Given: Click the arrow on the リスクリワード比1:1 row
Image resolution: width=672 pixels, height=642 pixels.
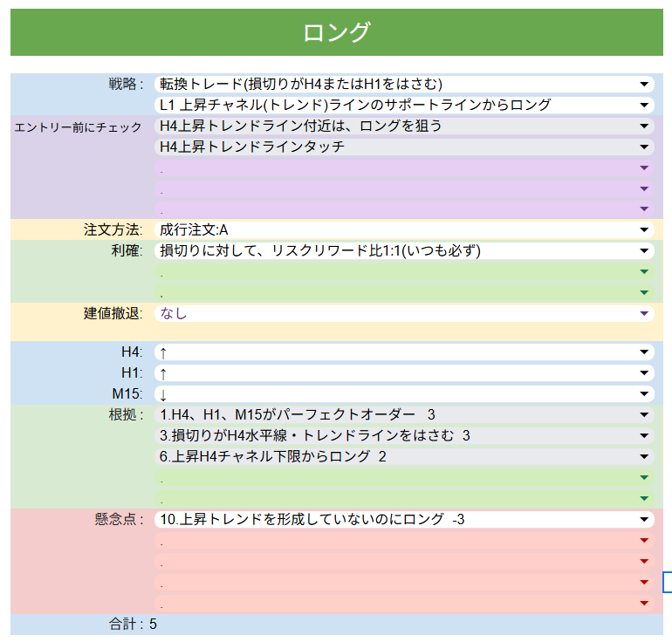Looking at the screenshot, I should (644, 251).
